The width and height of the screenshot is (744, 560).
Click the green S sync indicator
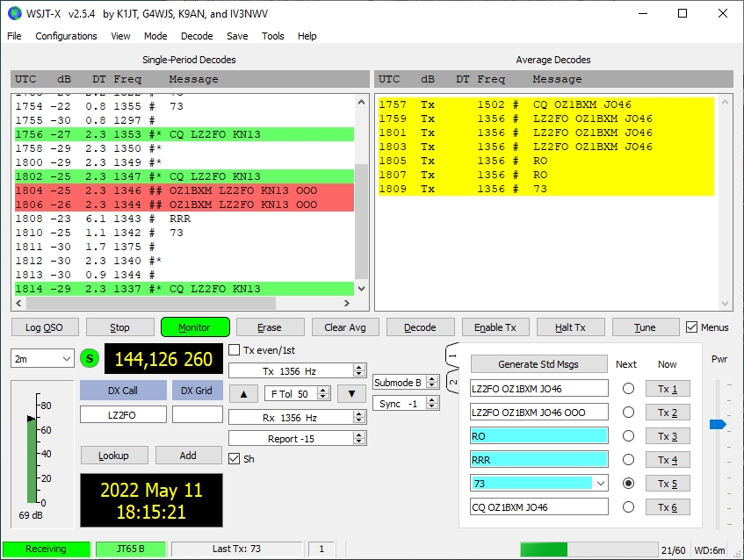point(90,358)
